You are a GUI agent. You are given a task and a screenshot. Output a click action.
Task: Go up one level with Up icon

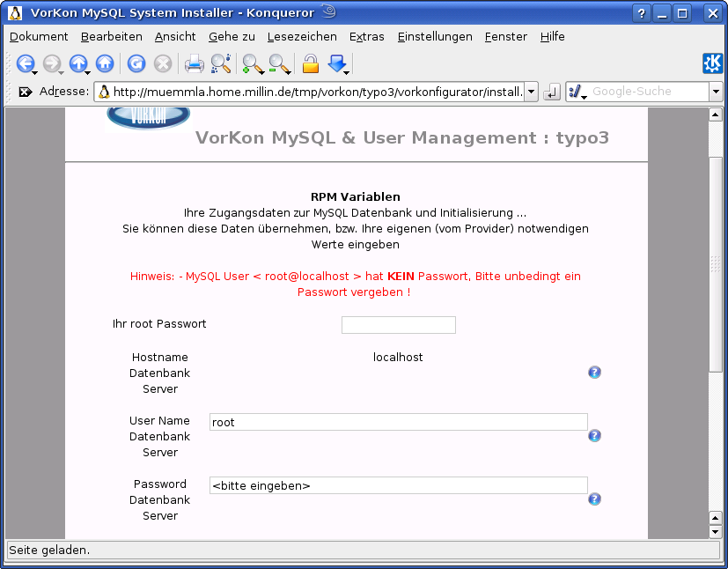coord(78,63)
